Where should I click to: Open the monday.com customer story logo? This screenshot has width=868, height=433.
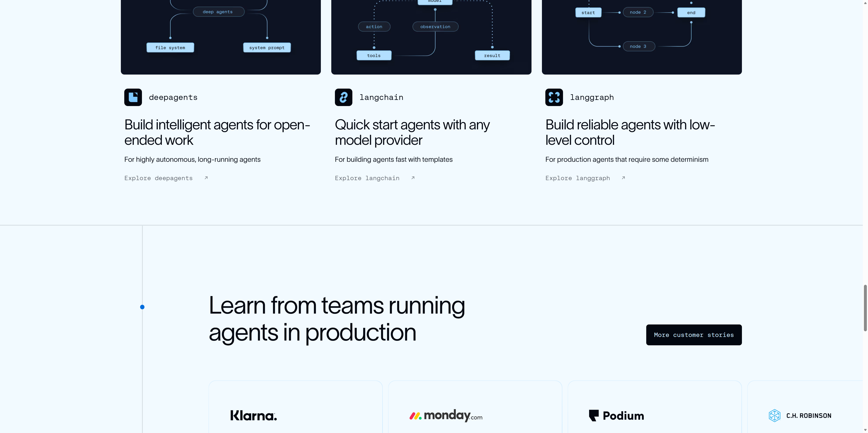(x=446, y=416)
